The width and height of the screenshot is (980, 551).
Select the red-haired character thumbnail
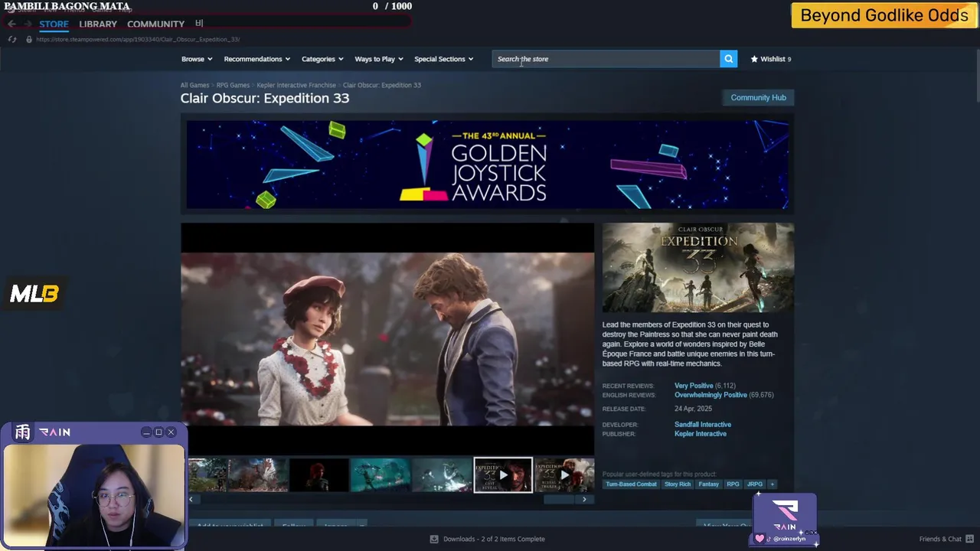point(319,475)
